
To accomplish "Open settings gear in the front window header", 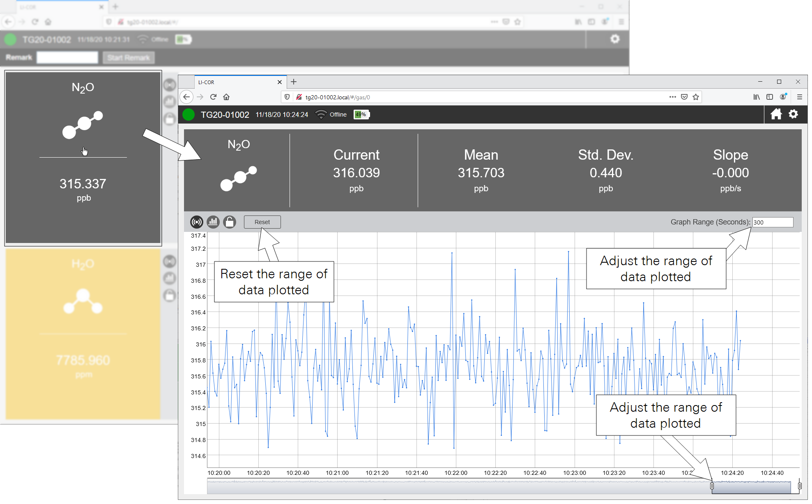I will [793, 114].
